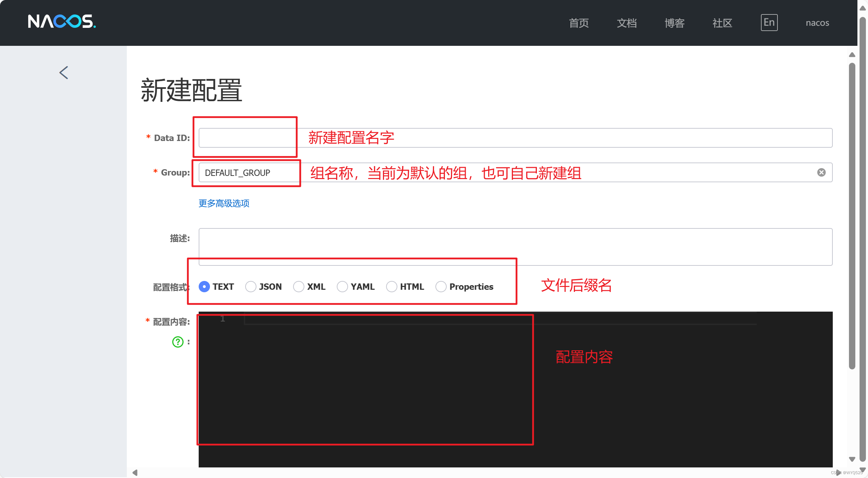The image size is (868, 478).
Task: Select the JSON configuration format
Action: pos(250,287)
